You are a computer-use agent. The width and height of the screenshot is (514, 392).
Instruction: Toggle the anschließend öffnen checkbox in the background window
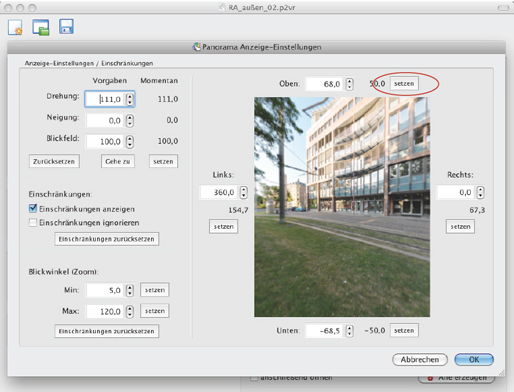(x=254, y=378)
